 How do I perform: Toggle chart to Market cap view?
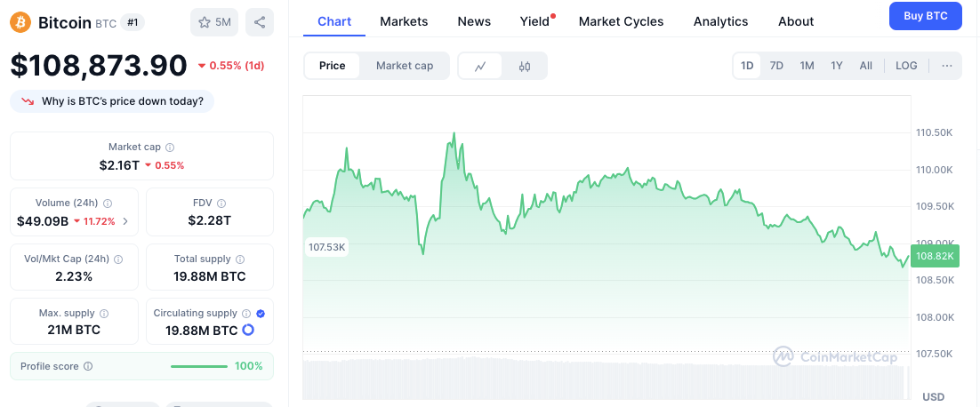click(x=405, y=66)
